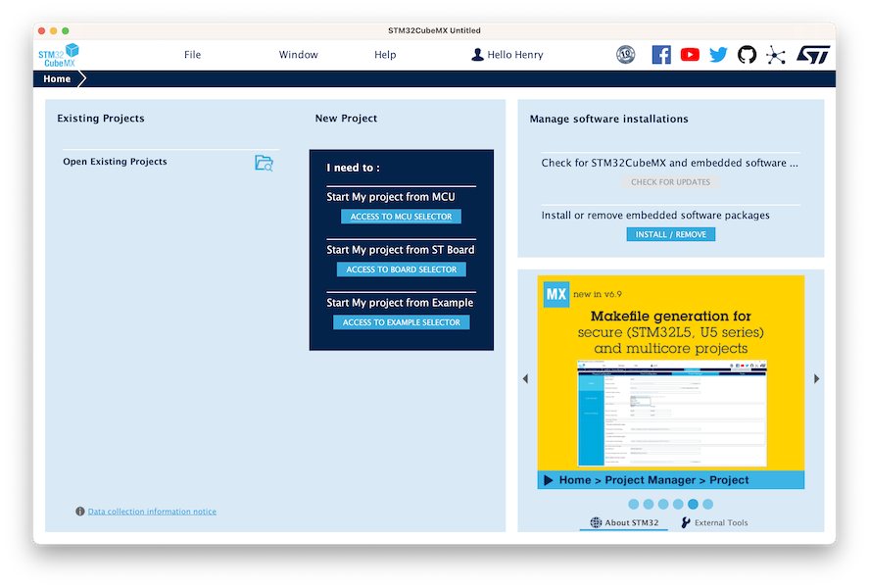Screen dimensions: 869x588
Task: Click the I need to : heading
Action: click(353, 168)
